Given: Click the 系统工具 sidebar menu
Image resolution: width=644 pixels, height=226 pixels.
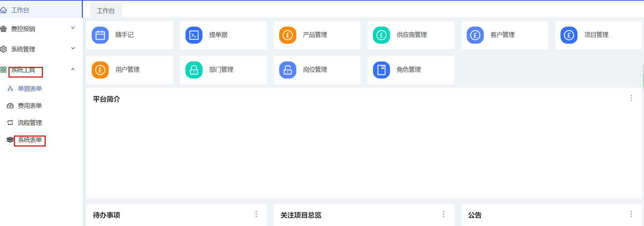Looking at the screenshot, I should (x=41, y=70).
